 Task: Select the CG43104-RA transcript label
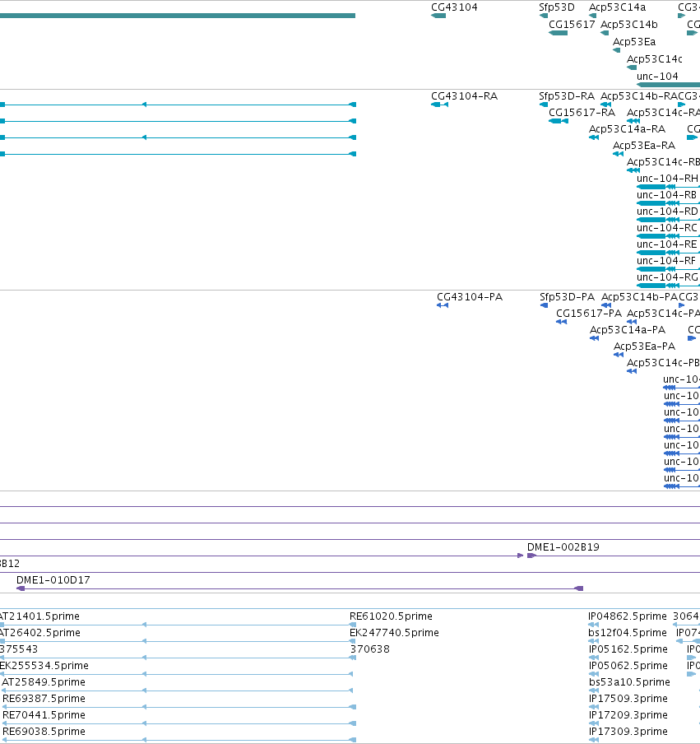(x=464, y=95)
